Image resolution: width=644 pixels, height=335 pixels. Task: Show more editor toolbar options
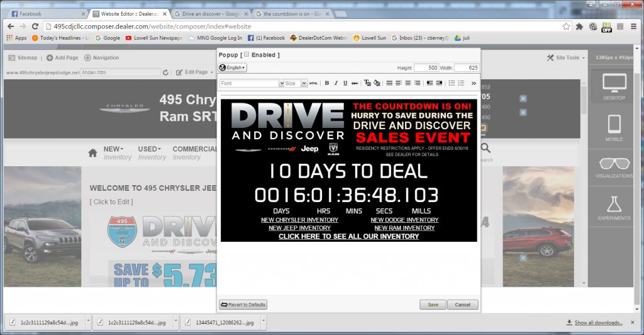pos(474,83)
